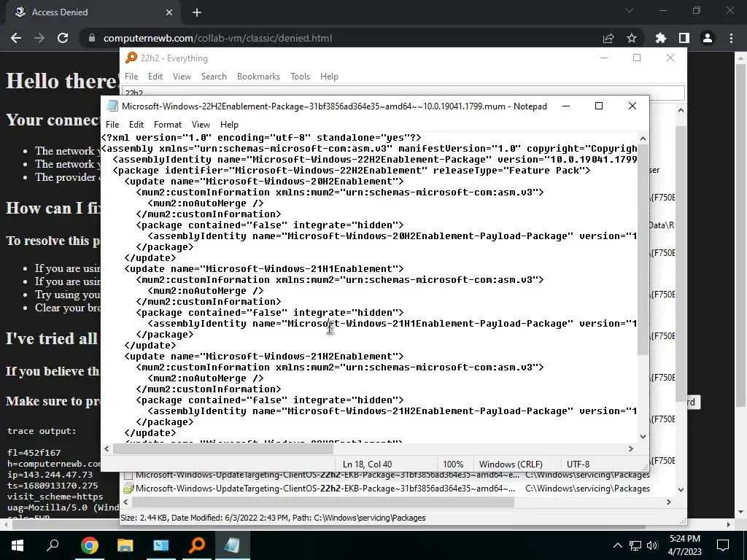Click the update name 21H1Enablement line
This screenshot has width=747, height=560.
point(264,268)
